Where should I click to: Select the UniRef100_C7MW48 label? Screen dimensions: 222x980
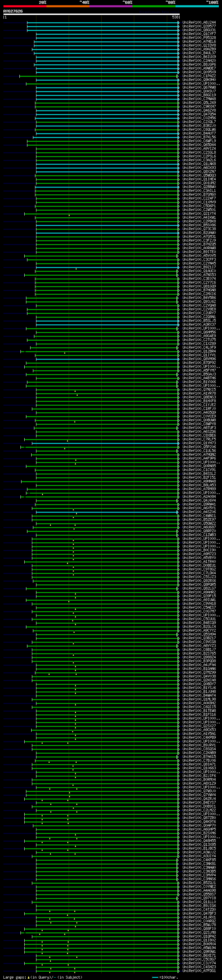[x=199, y=99]
